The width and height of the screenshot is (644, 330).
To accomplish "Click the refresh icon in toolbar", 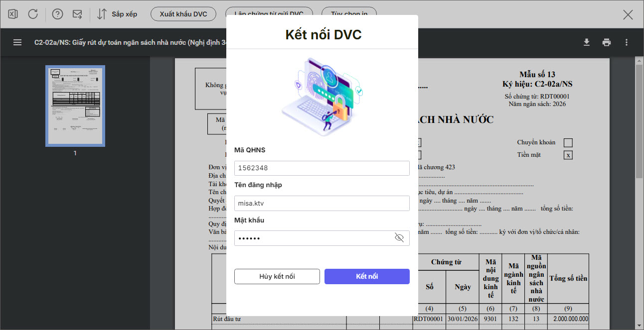I will click(33, 14).
